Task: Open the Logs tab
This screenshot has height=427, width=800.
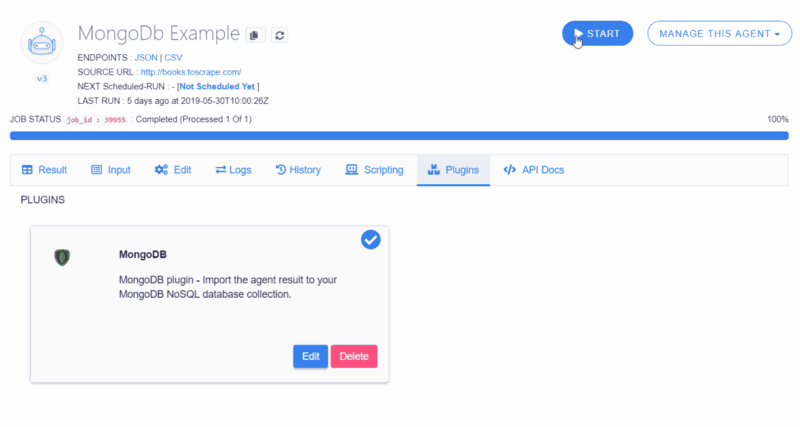Action: pyautogui.click(x=233, y=170)
